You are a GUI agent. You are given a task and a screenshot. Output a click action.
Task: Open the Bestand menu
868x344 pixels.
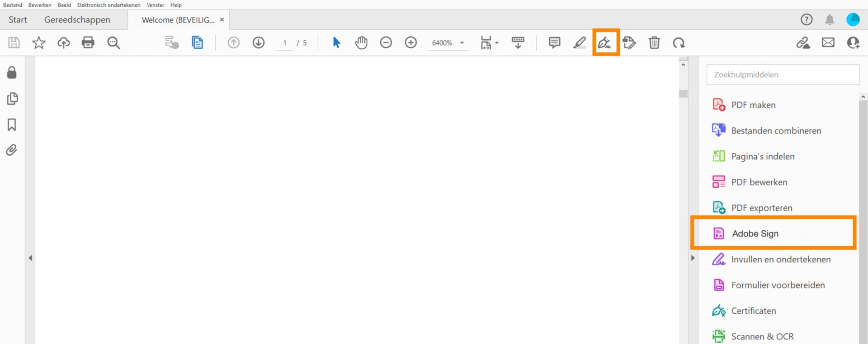13,5
